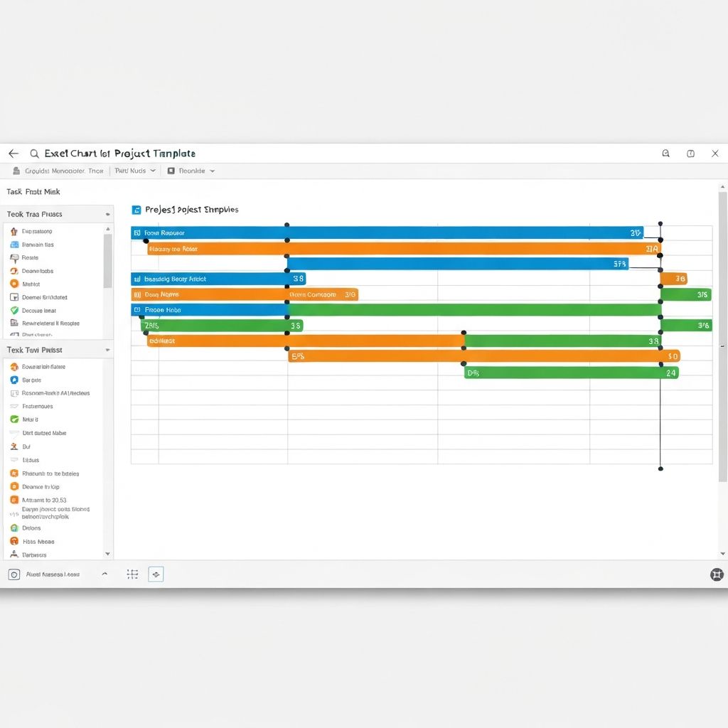Image resolution: width=728 pixels, height=728 pixels.
Task: Collapse the 'Texk Tuvi Pwisst' panel arrow
Action: [x=108, y=350]
